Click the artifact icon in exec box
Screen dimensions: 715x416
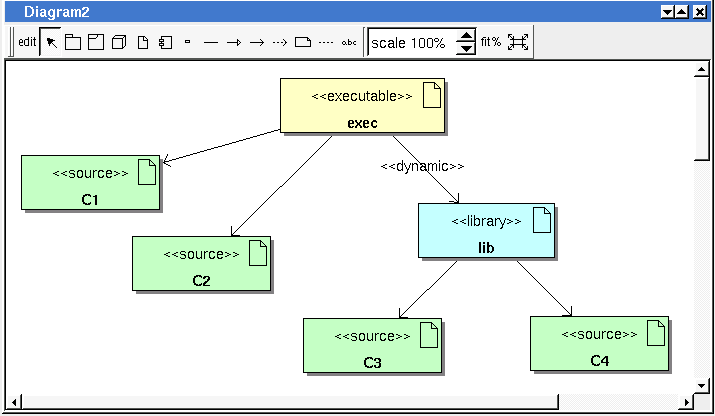click(x=431, y=95)
